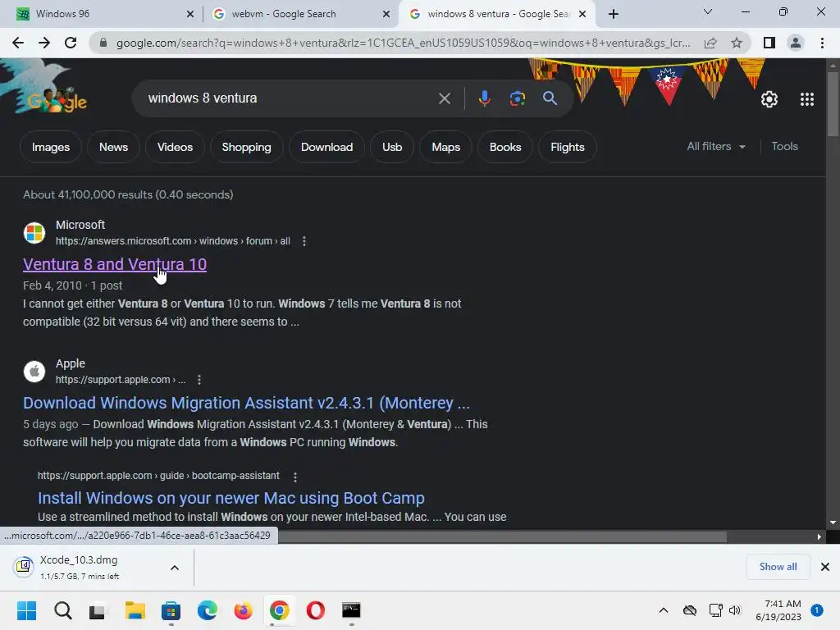The height and width of the screenshot is (630, 840).
Task: Expand the All filters dropdown
Action: point(716,146)
